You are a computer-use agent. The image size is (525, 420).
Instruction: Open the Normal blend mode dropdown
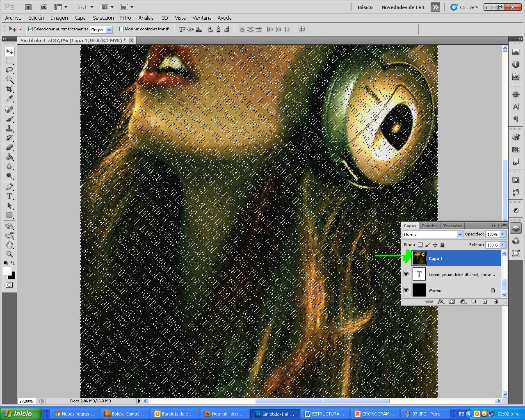(459, 234)
